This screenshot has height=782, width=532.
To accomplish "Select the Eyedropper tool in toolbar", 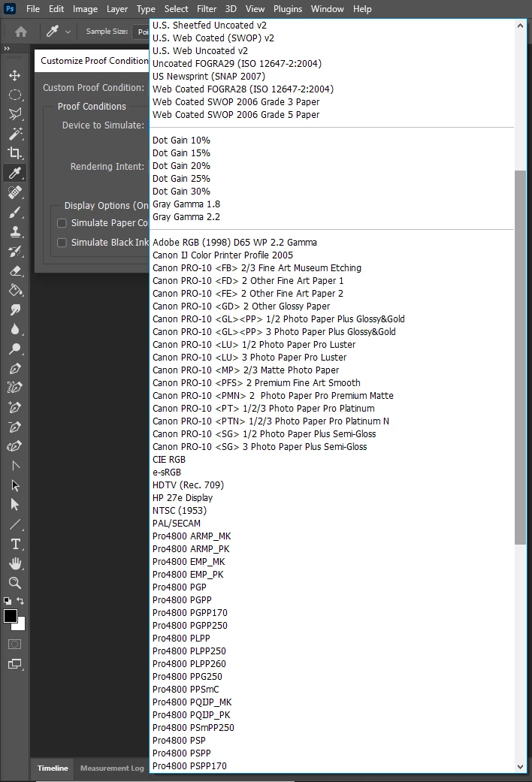I will click(x=15, y=173).
